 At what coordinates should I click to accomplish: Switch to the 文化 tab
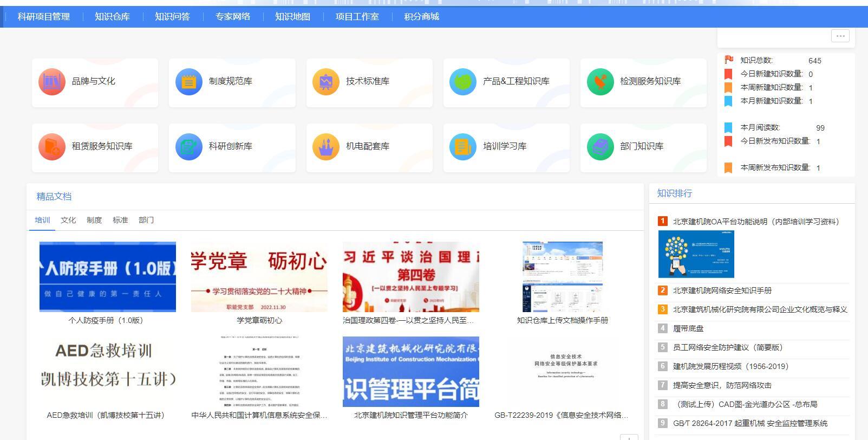click(x=68, y=220)
